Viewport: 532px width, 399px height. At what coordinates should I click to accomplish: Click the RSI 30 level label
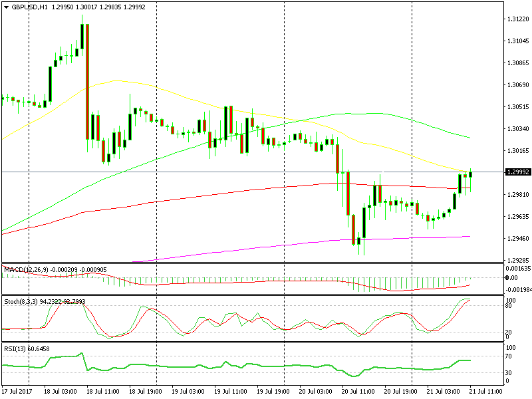(509, 372)
